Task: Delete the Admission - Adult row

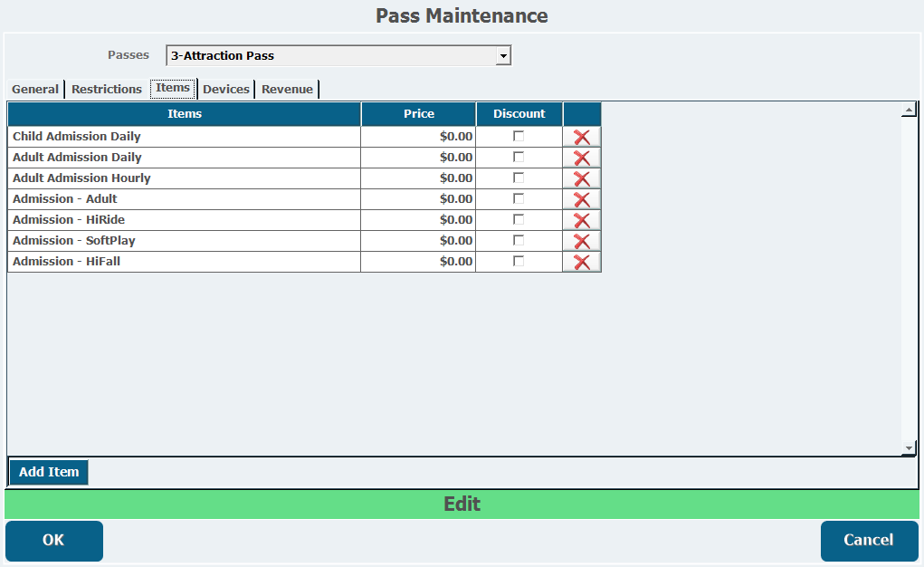Action: point(582,199)
